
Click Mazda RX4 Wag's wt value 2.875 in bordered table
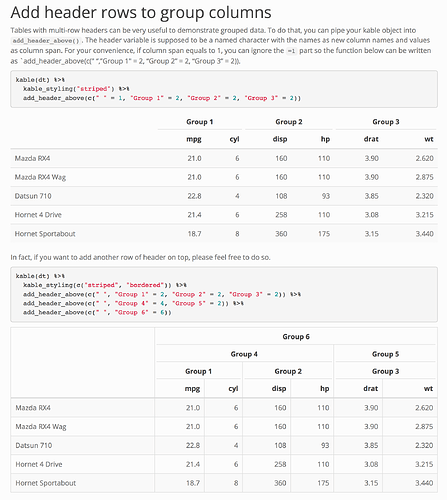424,426
